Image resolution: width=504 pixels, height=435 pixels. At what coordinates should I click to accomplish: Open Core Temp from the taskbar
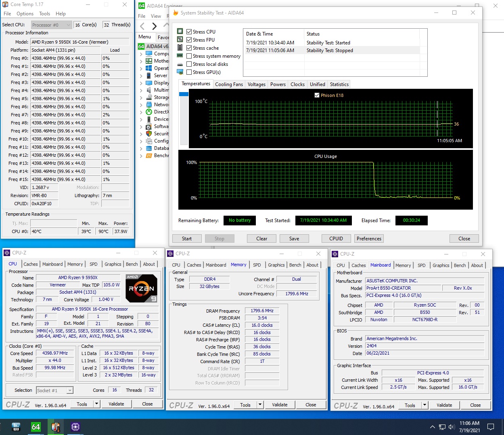pyautogui.click(x=56, y=427)
